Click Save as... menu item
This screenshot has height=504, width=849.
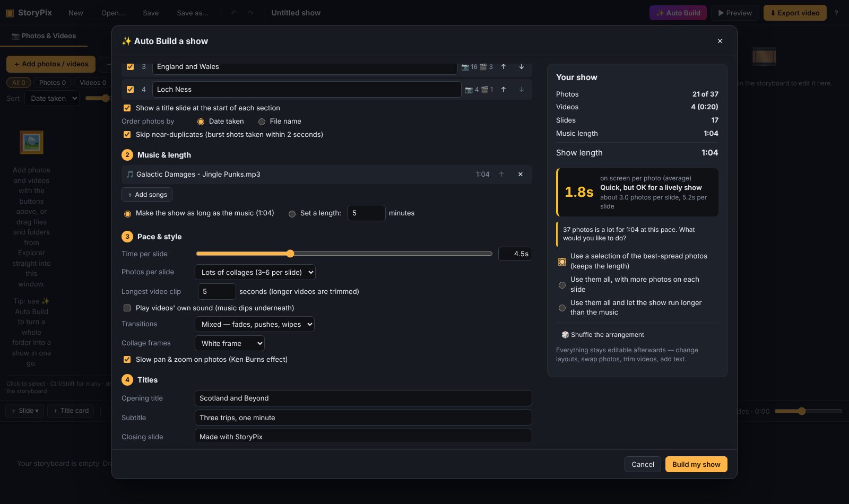coord(193,13)
